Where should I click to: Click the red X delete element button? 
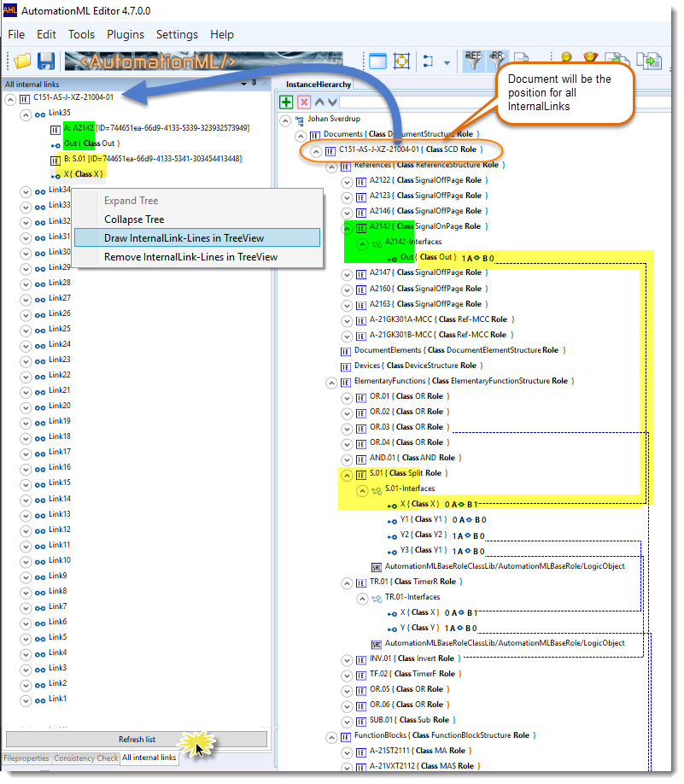(x=303, y=102)
